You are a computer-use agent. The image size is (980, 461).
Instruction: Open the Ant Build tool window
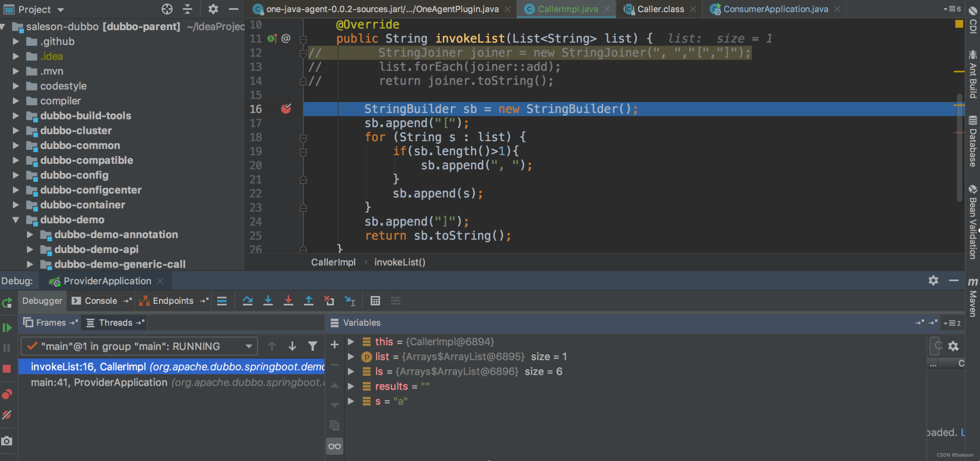[973, 74]
